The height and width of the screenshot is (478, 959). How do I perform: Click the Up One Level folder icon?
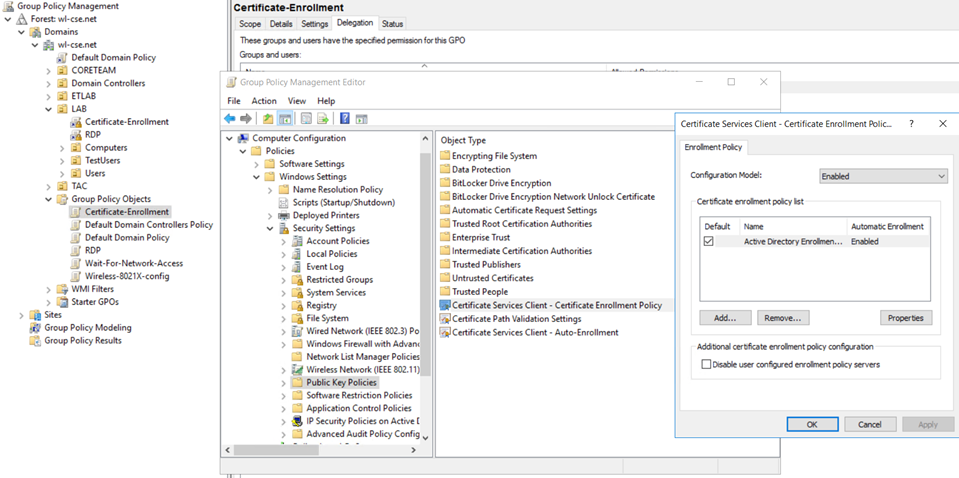point(268,119)
